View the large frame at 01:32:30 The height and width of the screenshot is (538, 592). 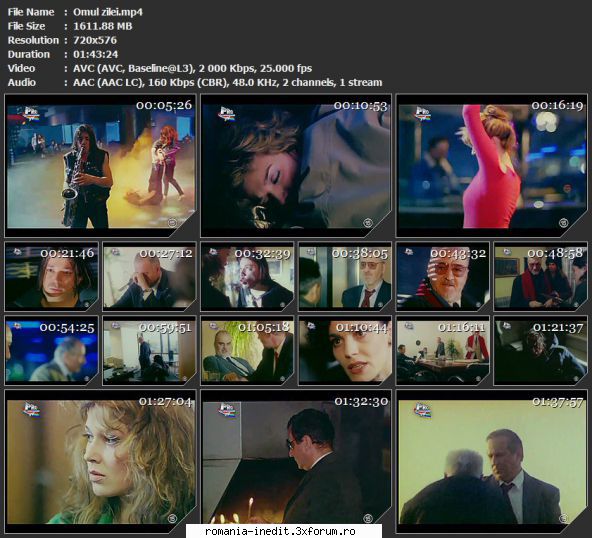tap(296, 461)
